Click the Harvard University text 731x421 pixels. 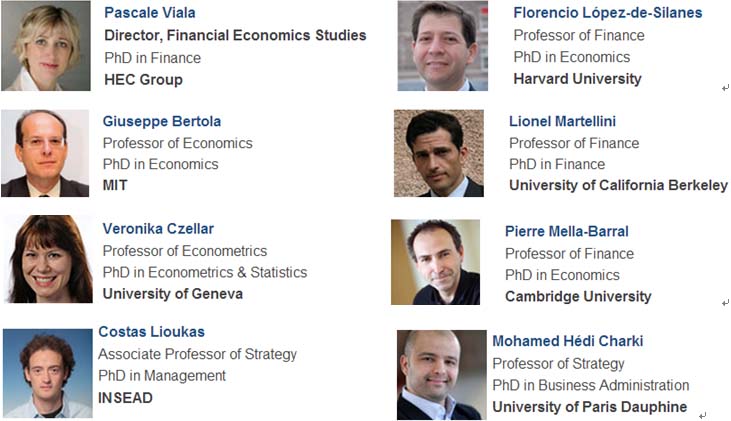[x=578, y=79]
